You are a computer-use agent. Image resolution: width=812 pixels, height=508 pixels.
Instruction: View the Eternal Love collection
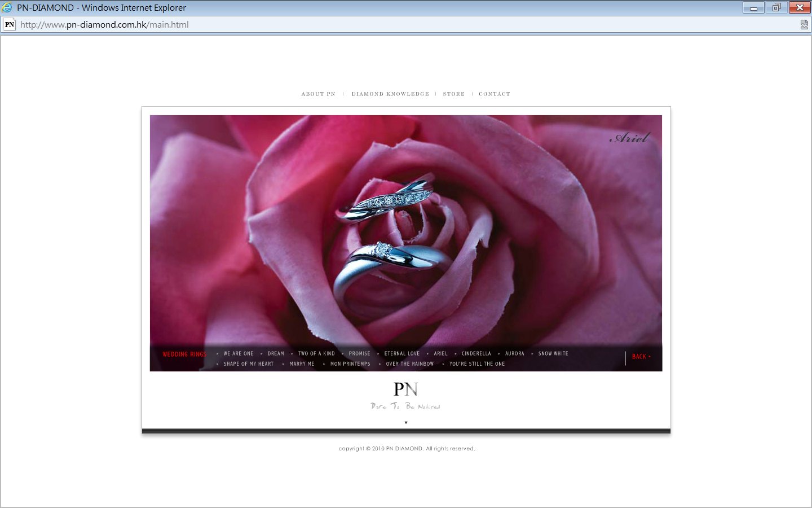(402, 354)
